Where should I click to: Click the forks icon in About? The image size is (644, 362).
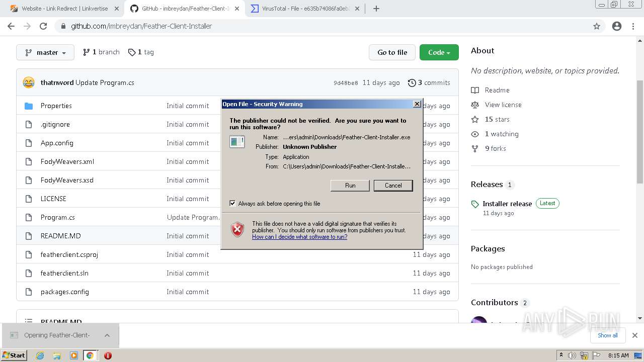click(475, 148)
